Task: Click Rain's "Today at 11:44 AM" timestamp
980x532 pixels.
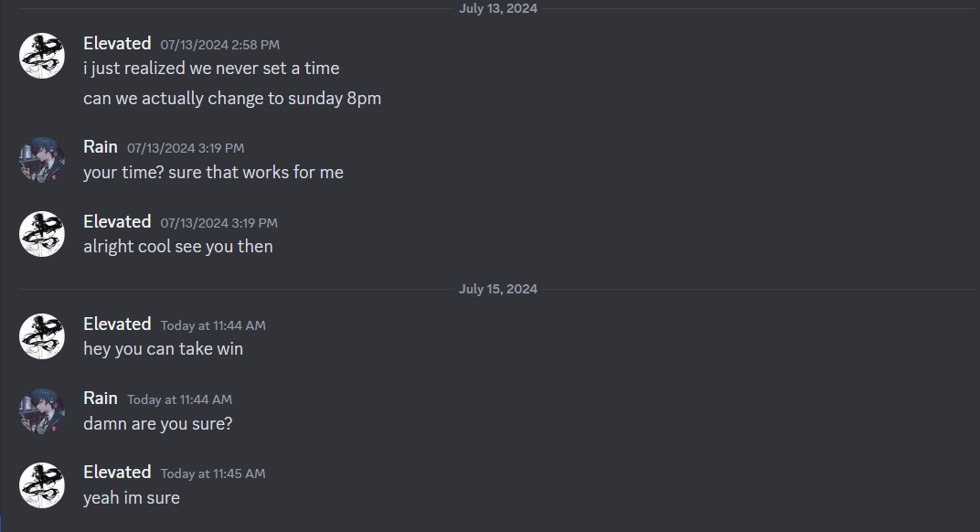Action: click(x=179, y=399)
